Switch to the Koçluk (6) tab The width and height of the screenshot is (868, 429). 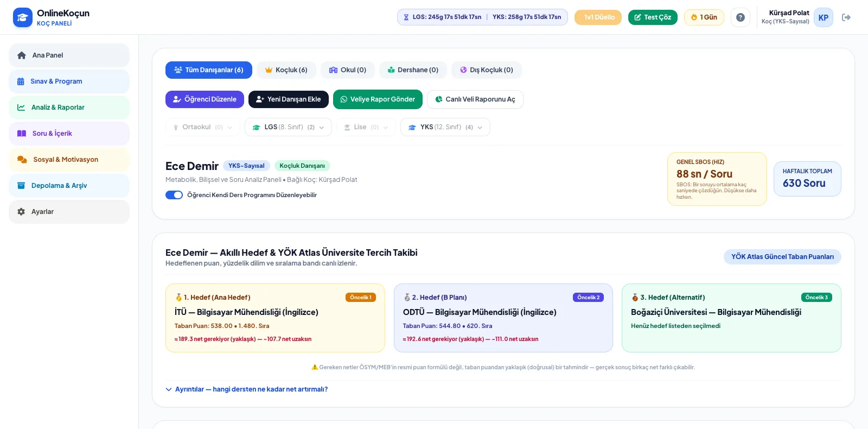[286, 70]
